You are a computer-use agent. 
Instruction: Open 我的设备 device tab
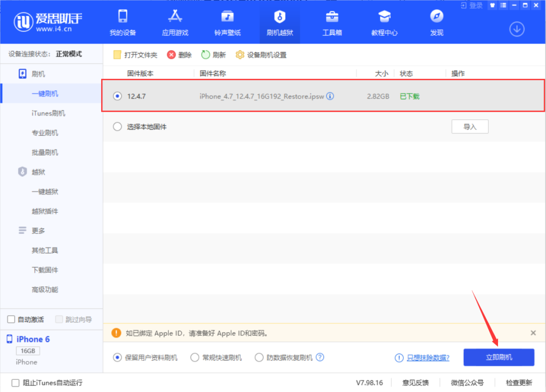[x=122, y=23]
